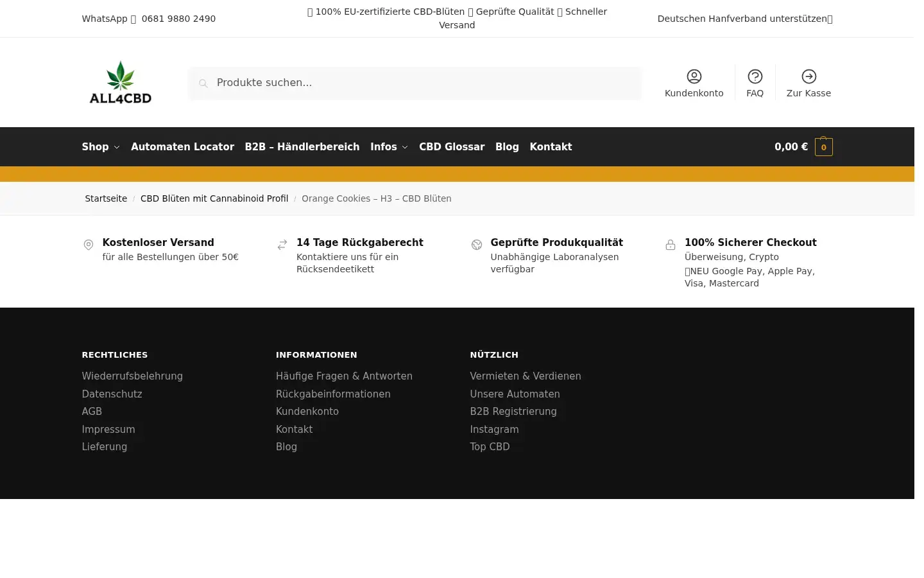Viewport: 924px width, 578px height.
Task: Open Lieferung footer link
Action: coord(105,447)
